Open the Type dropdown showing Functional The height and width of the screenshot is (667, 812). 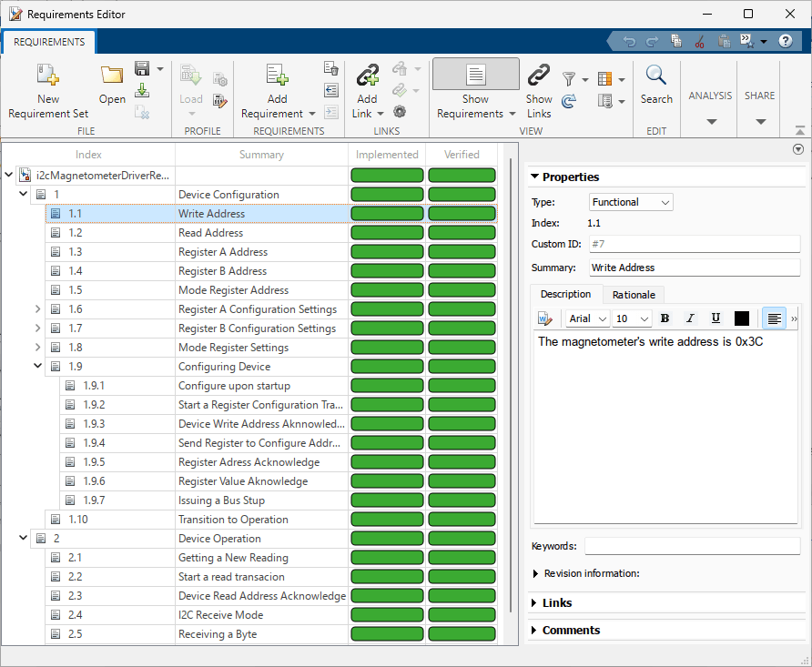(630, 202)
